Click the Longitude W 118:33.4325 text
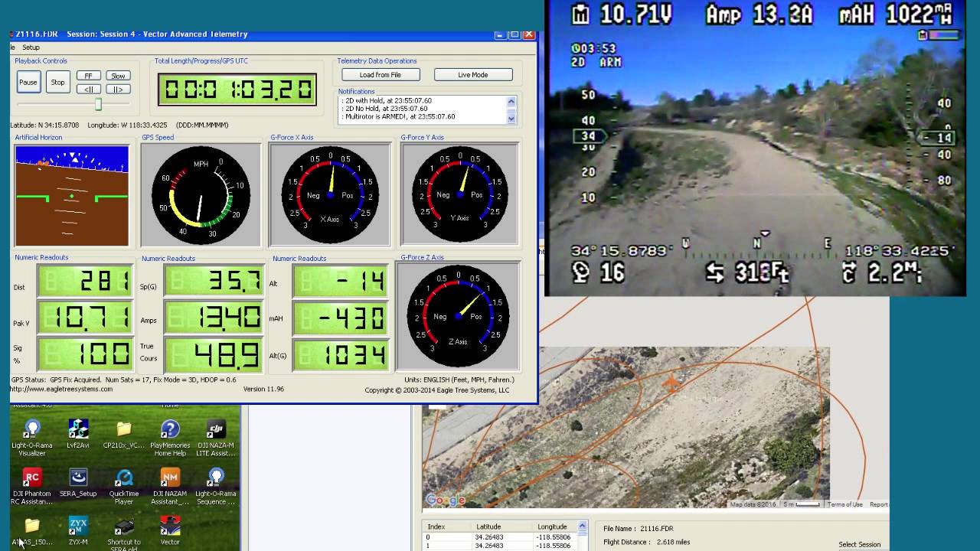 pyautogui.click(x=127, y=125)
